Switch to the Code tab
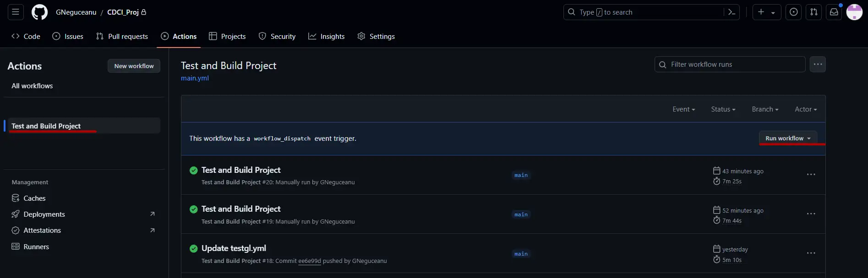868x278 pixels. coord(26,37)
